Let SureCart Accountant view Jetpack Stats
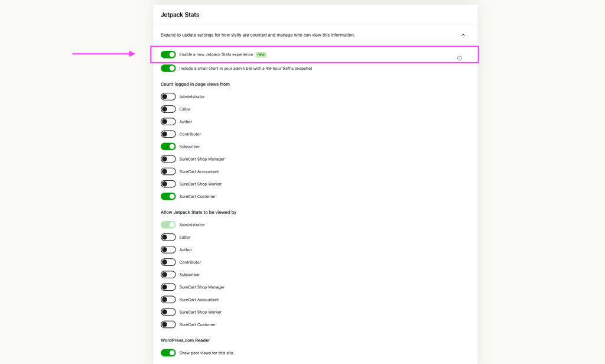The width and height of the screenshot is (605, 364). [x=168, y=300]
